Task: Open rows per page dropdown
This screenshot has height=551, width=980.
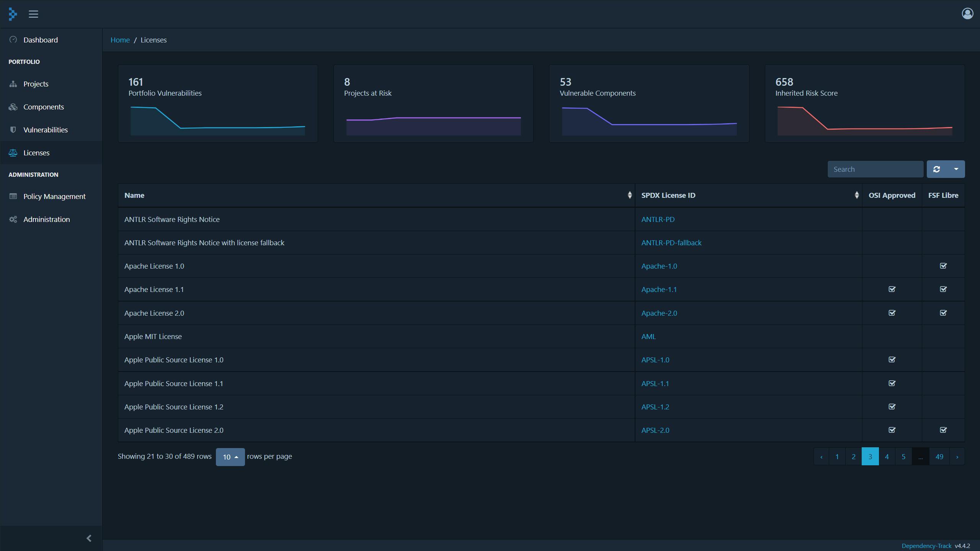Action: pos(230,457)
